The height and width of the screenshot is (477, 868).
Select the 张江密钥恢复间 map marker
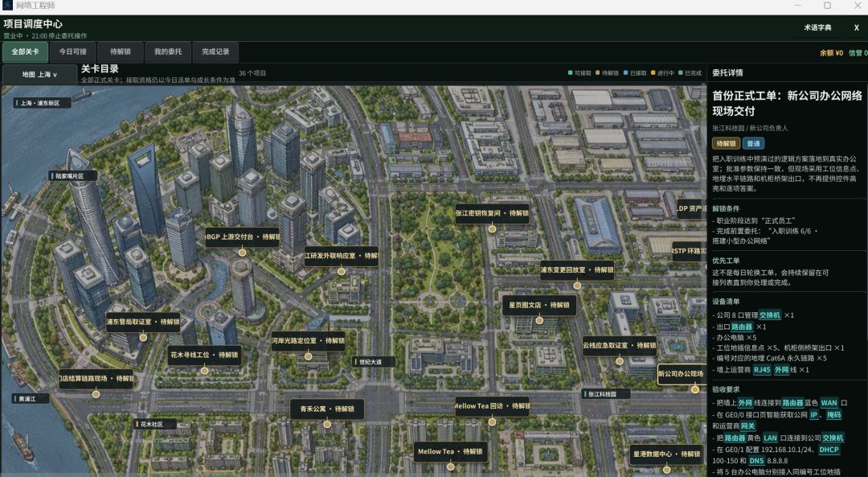[492, 228]
